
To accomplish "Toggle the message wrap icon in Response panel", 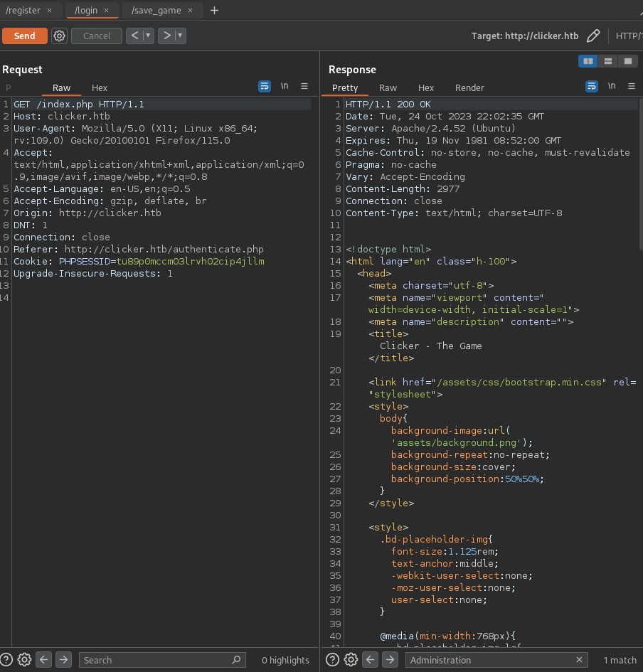I will pyautogui.click(x=592, y=86).
